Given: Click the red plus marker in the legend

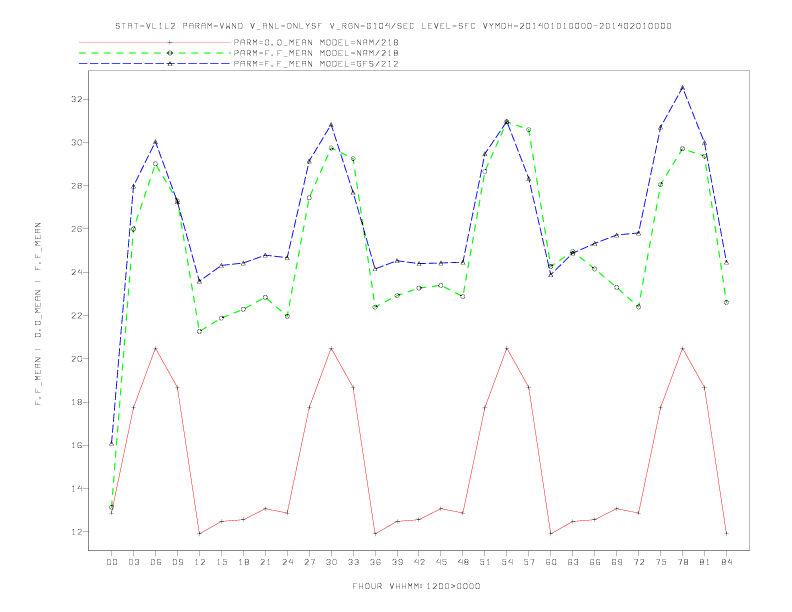Looking at the screenshot, I should pos(170,42).
